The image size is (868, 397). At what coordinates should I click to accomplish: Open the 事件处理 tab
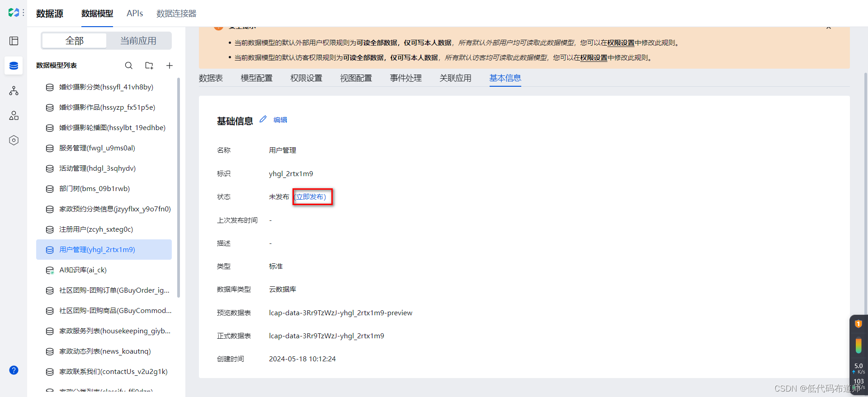(406, 78)
